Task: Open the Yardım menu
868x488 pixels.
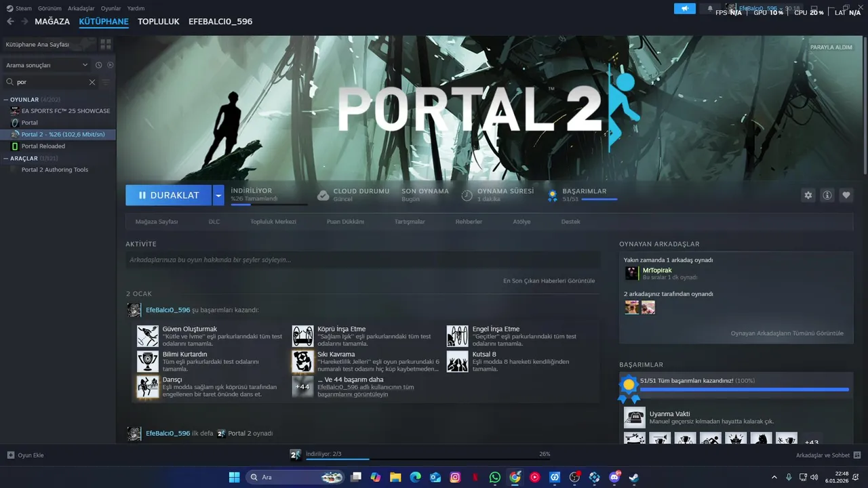Action: coord(136,9)
